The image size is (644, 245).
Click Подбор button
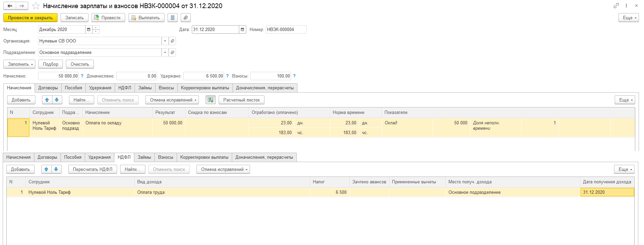pyautogui.click(x=50, y=64)
